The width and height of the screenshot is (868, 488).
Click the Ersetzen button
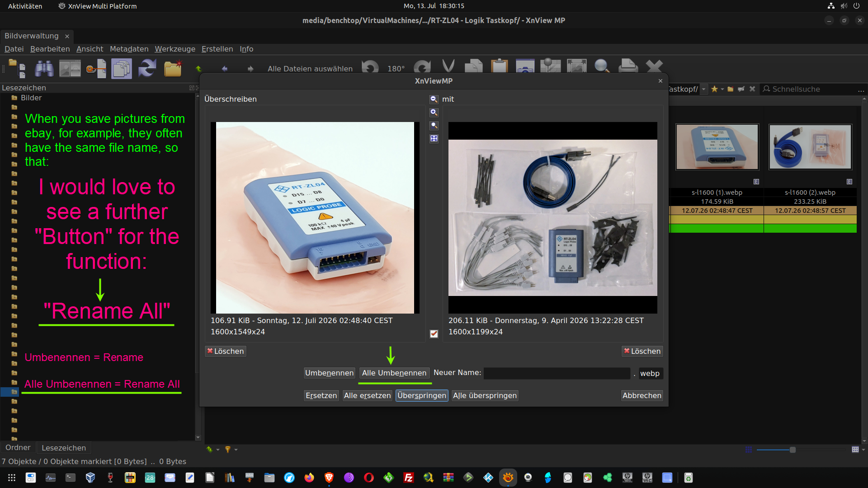(x=321, y=395)
